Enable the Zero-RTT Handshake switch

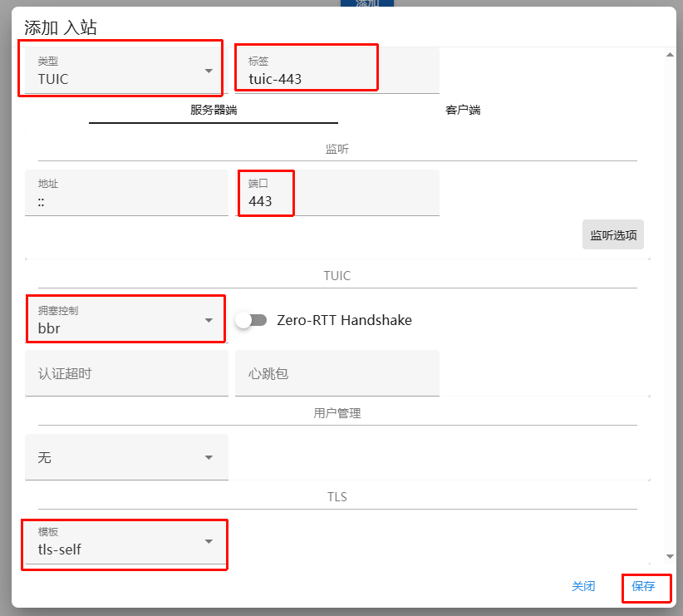click(x=252, y=319)
